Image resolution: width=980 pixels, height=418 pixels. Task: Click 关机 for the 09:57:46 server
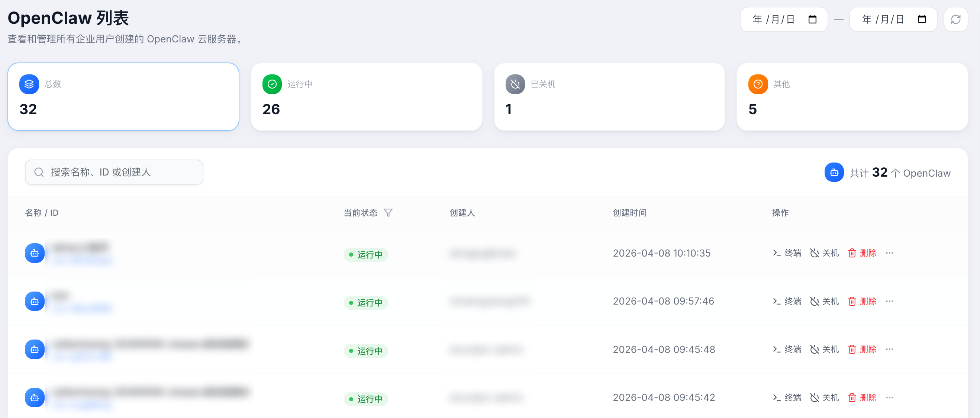[824, 301]
